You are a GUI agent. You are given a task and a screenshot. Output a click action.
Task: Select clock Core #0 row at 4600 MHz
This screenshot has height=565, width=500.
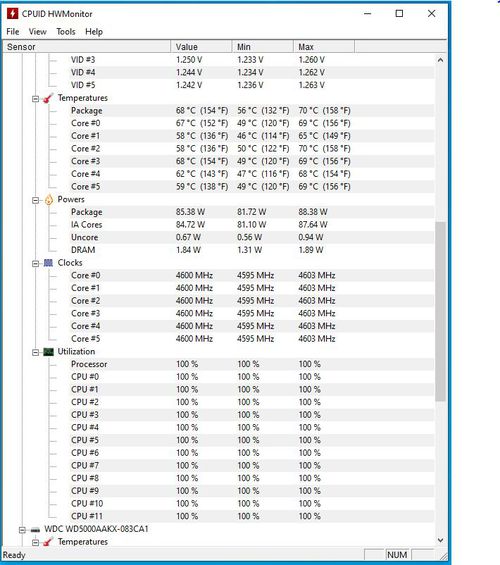(252, 275)
